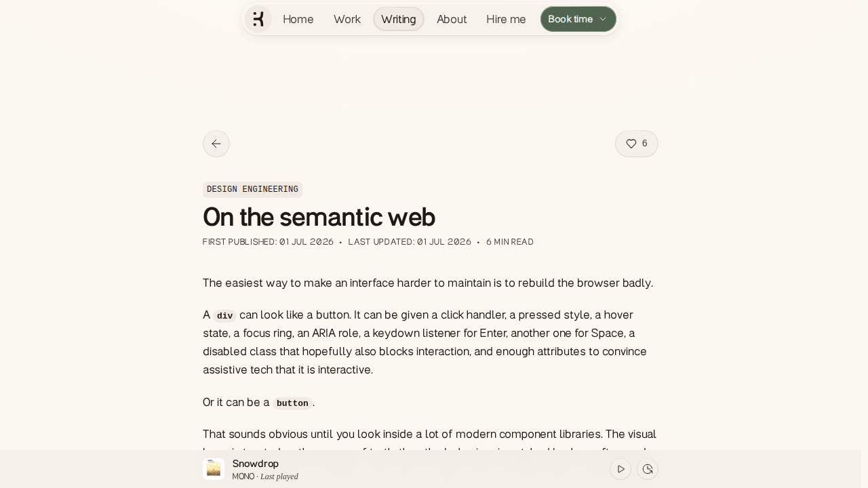Switch to the Work page
Screen dimensions: 868x488
(x=347, y=19)
